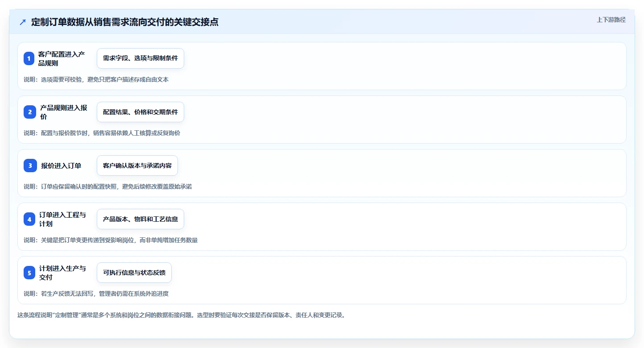Click step heading 产品规则进入报价
This screenshot has height=348, width=644.
pos(64,112)
